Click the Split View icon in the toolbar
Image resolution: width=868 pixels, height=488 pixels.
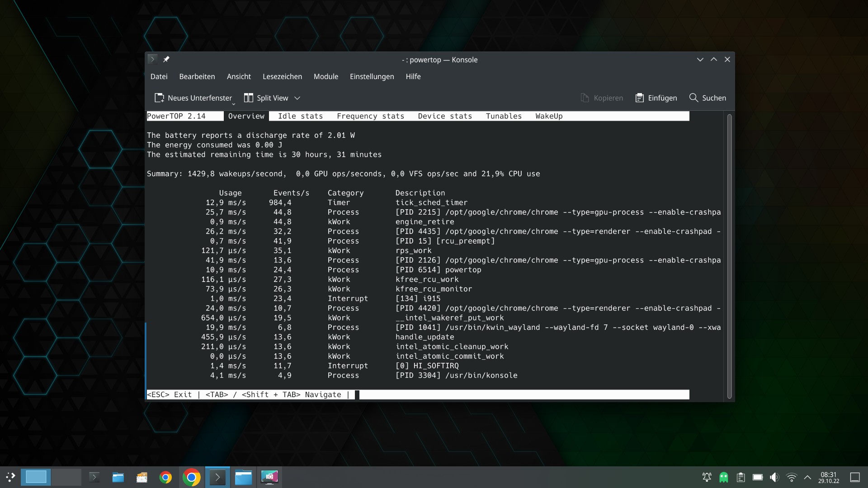249,98
